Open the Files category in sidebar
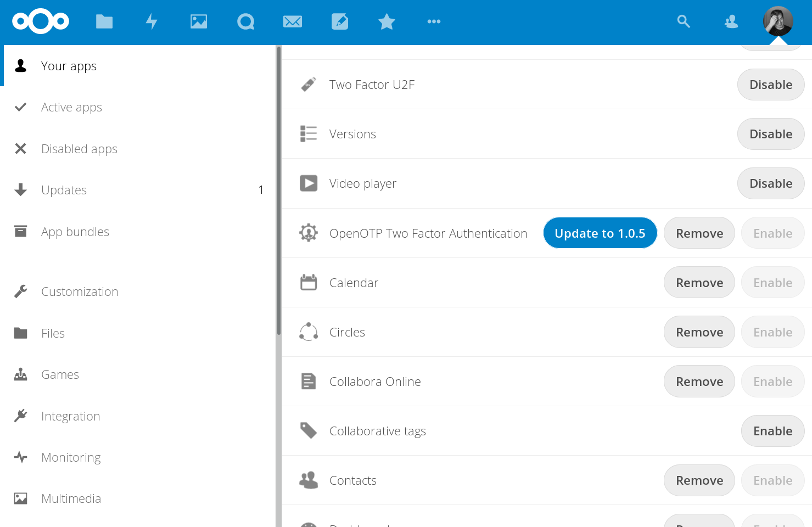This screenshot has height=527, width=812. click(137, 333)
